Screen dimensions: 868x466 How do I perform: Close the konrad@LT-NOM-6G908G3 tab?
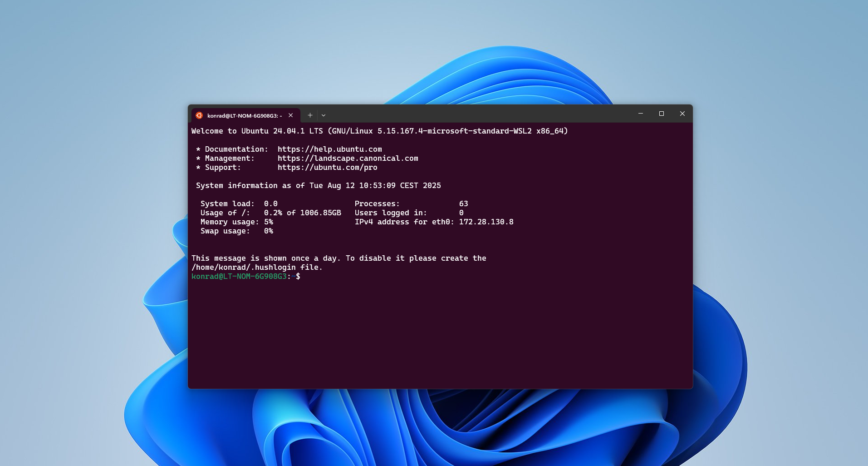[x=290, y=115]
